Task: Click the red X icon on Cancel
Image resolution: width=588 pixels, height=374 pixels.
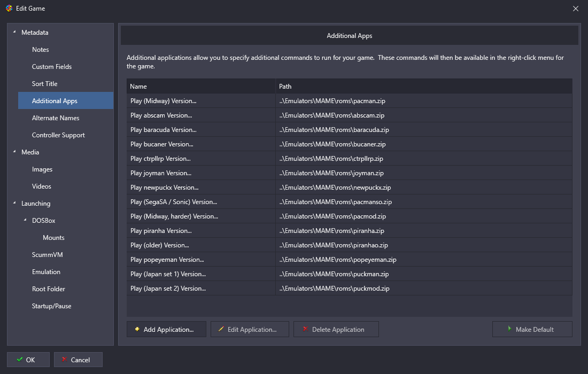Action: (x=64, y=360)
